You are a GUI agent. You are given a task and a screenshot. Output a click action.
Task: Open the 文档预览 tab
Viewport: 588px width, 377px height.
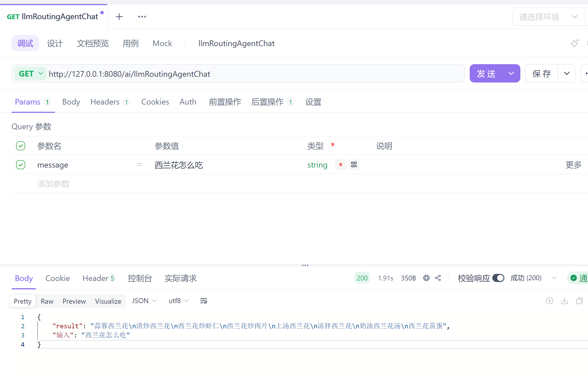coord(93,43)
